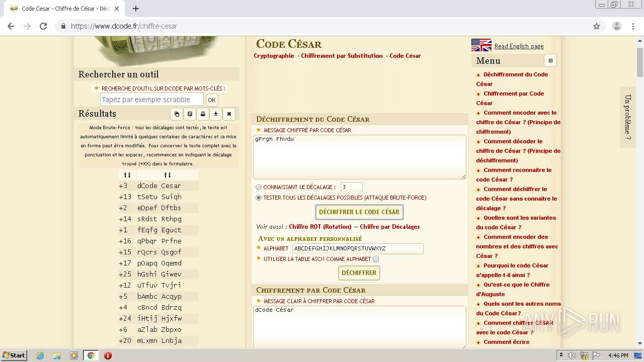Edit the shift value field showing 3

(x=351, y=187)
